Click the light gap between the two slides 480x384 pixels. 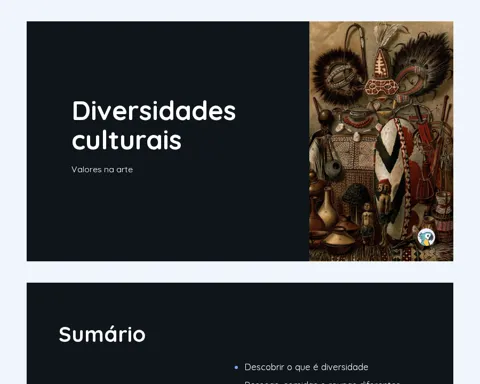tap(240, 272)
